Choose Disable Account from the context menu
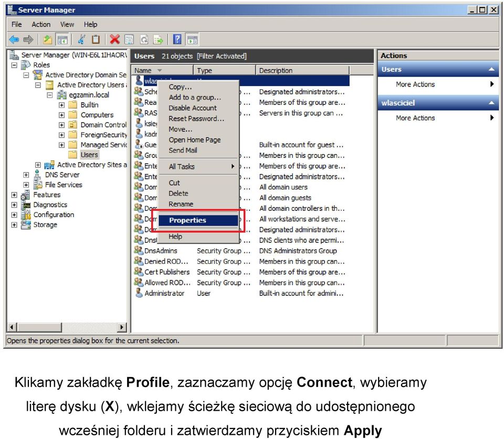The image size is (504, 439). pos(199,108)
